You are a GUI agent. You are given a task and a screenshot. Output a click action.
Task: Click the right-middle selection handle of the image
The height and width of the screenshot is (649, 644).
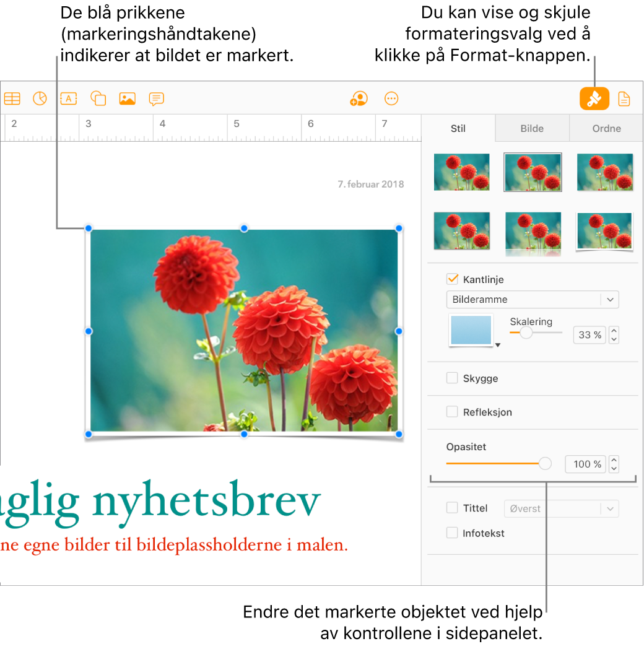pyautogui.click(x=399, y=331)
